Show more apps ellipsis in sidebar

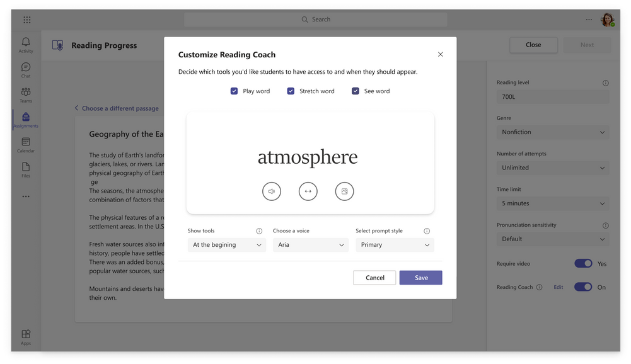(x=26, y=196)
